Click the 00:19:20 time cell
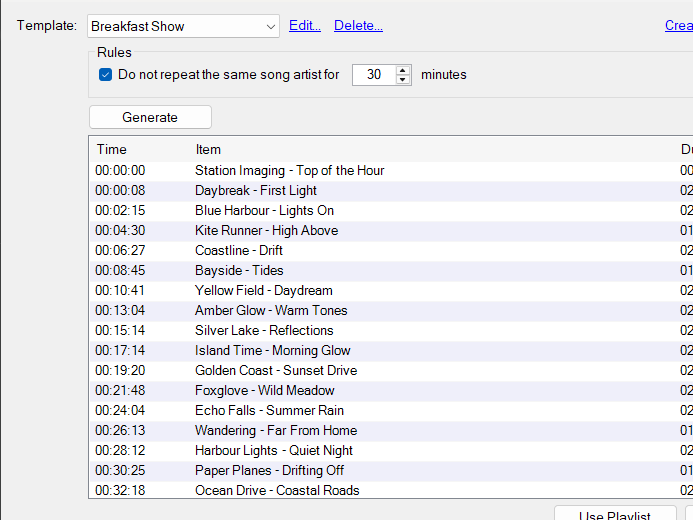 tap(120, 370)
